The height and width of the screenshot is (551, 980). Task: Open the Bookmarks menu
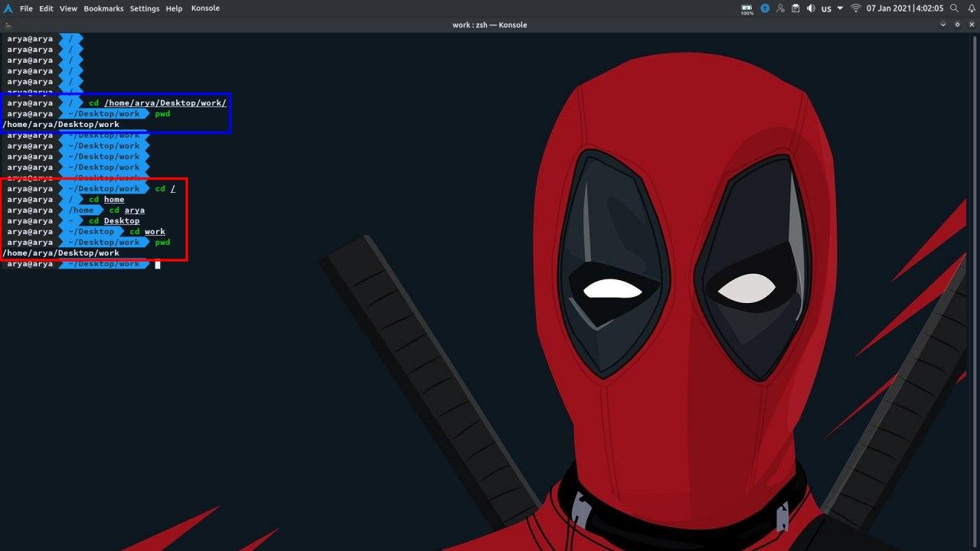click(103, 8)
